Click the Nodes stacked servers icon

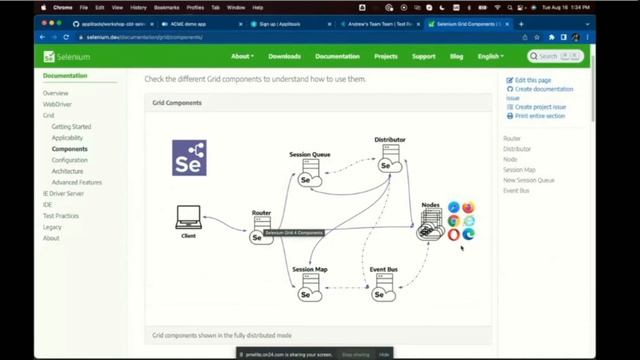point(430,224)
